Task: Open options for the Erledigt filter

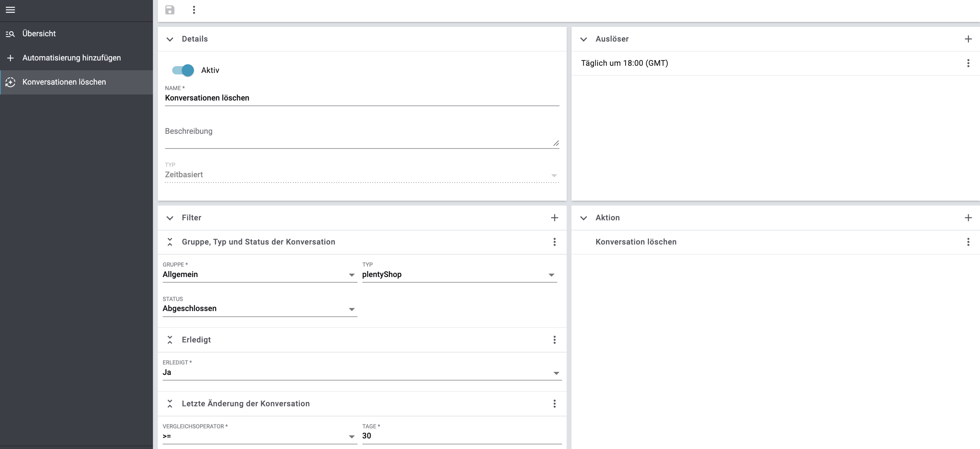Action: pos(554,340)
